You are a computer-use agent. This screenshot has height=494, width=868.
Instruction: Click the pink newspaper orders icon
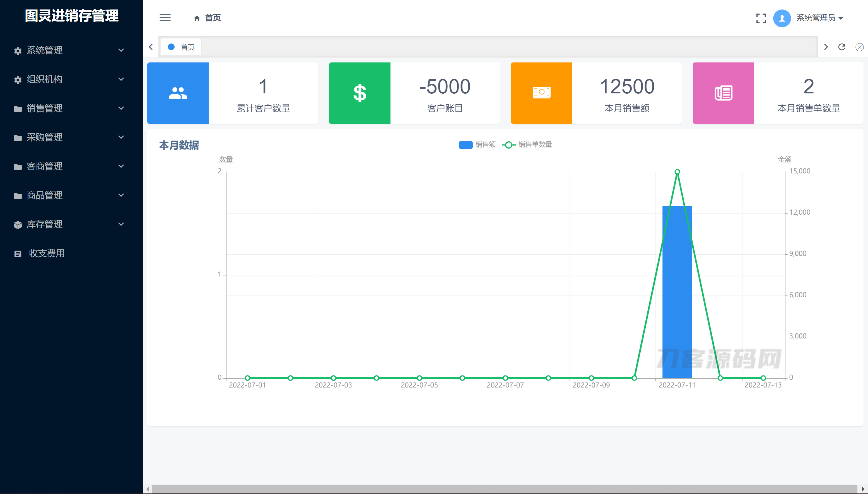coord(724,93)
